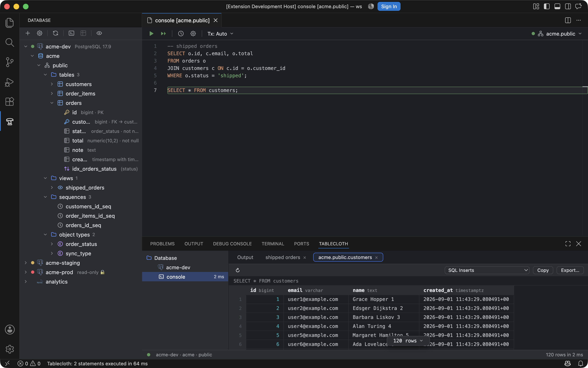Screen dimensions: 588x368
Task: Open the Output result tab
Action: point(245,257)
